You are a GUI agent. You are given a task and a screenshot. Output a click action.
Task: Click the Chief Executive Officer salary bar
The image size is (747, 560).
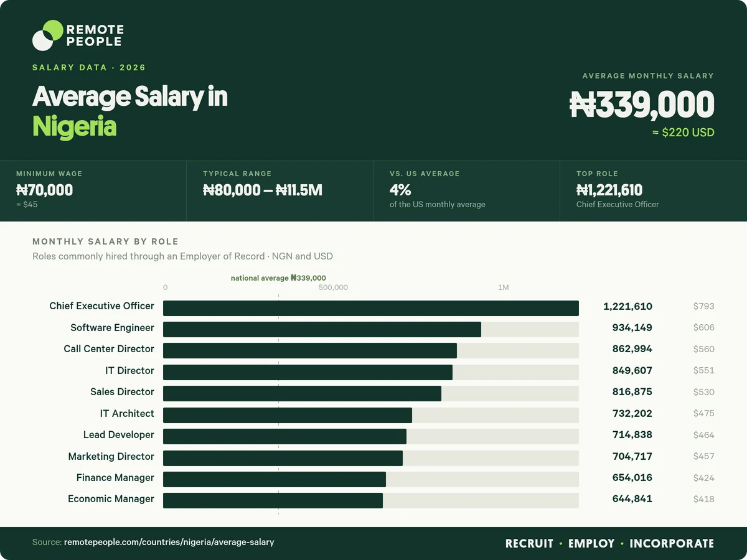(371, 308)
